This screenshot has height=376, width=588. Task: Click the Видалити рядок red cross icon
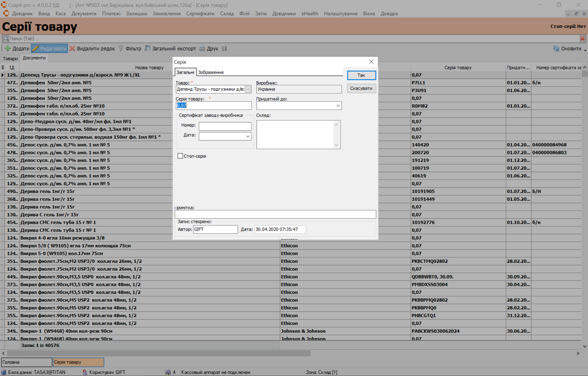pyautogui.click(x=72, y=49)
